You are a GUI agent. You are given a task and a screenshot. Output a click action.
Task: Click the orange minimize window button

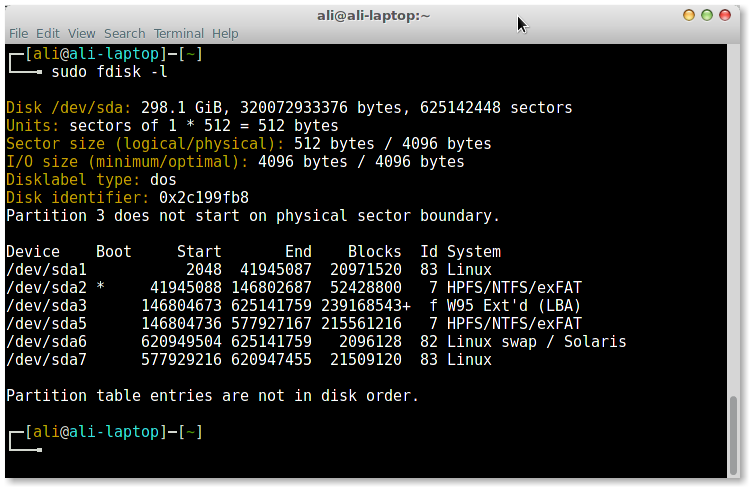click(x=690, y=15)
